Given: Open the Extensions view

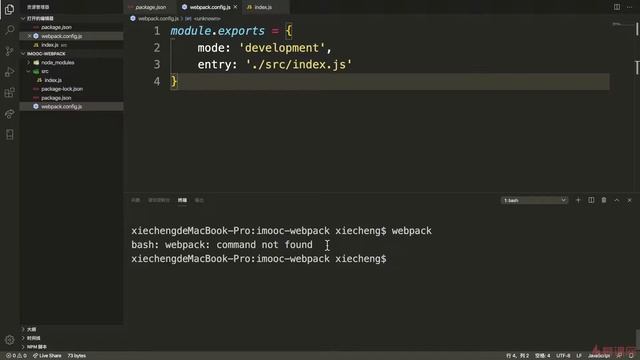Looking at the screenshot, I should click(x=9, y=93).
